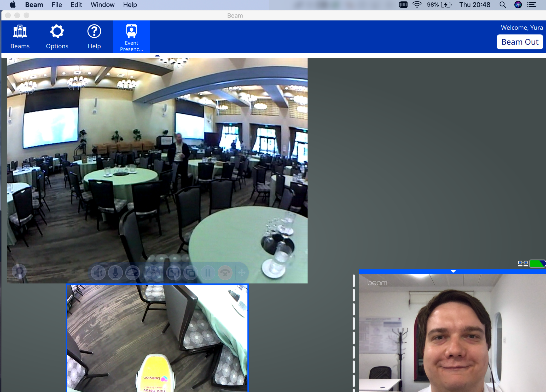Collapse the self-view using the white down arrow
The height and width of the screenshot is (392, 546).
453,271
